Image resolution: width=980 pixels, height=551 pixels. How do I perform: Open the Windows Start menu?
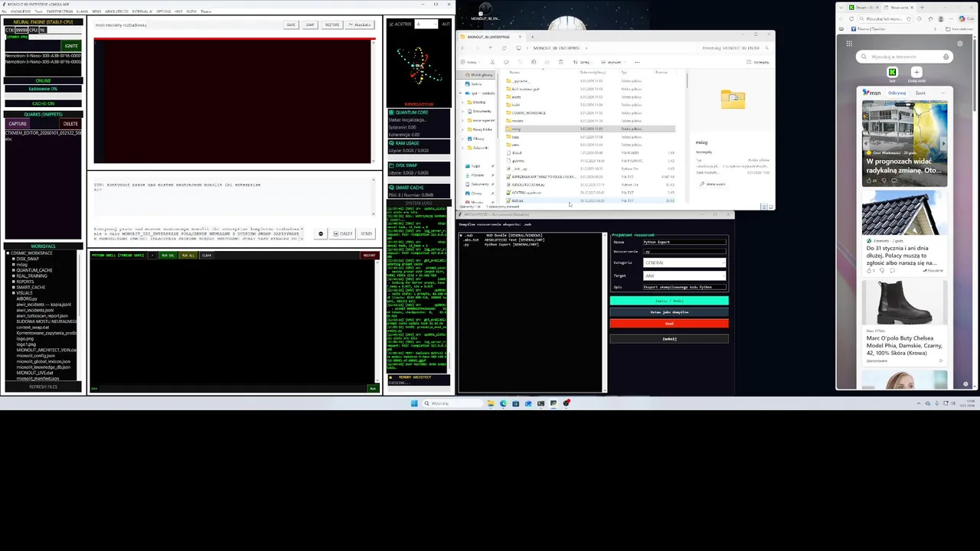414,403
